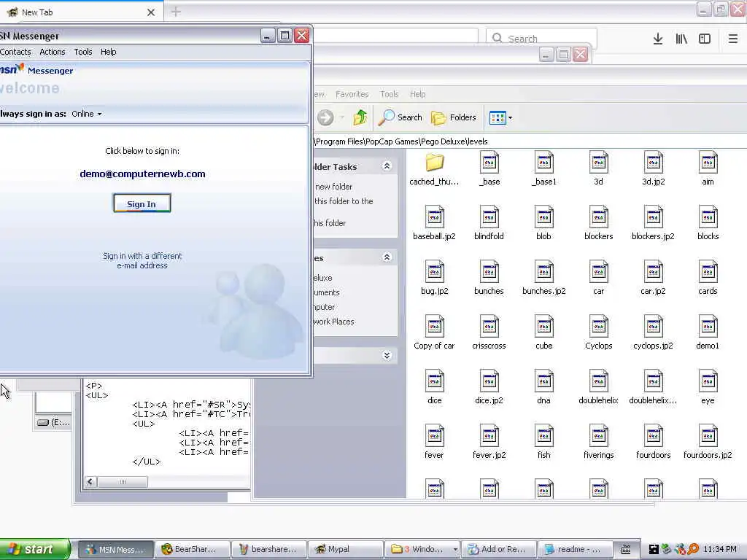Open browser library icon
Screen dimensions: 747x560
tap(681, 39)
